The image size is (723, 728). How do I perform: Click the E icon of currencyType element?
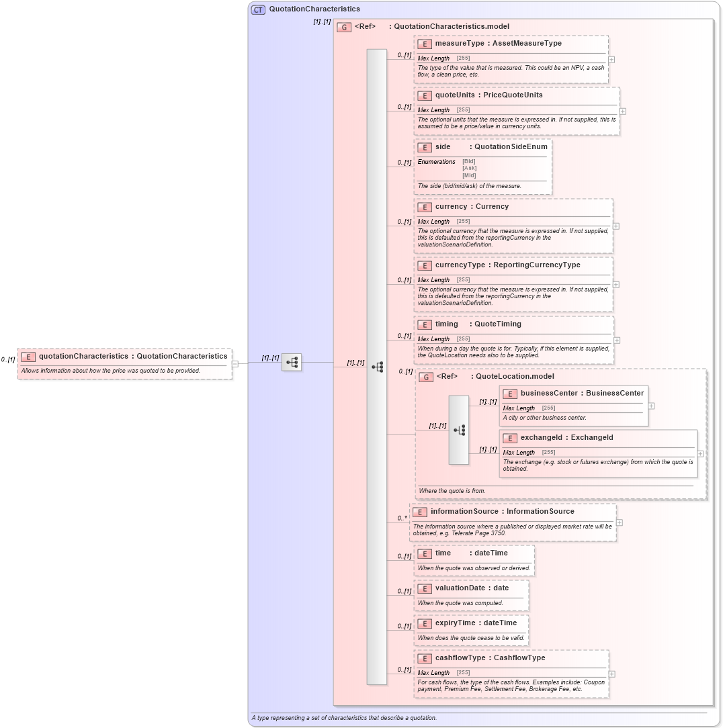tap(425, 265)
